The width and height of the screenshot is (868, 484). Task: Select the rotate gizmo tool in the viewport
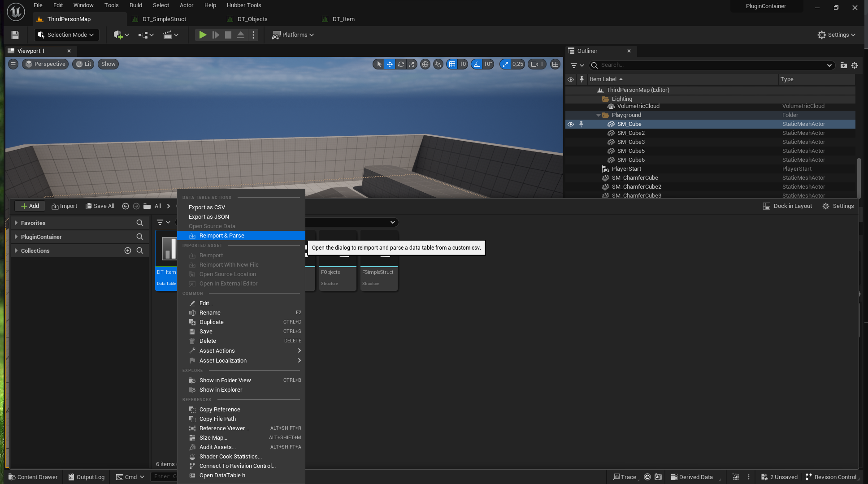tap(401, 64)
